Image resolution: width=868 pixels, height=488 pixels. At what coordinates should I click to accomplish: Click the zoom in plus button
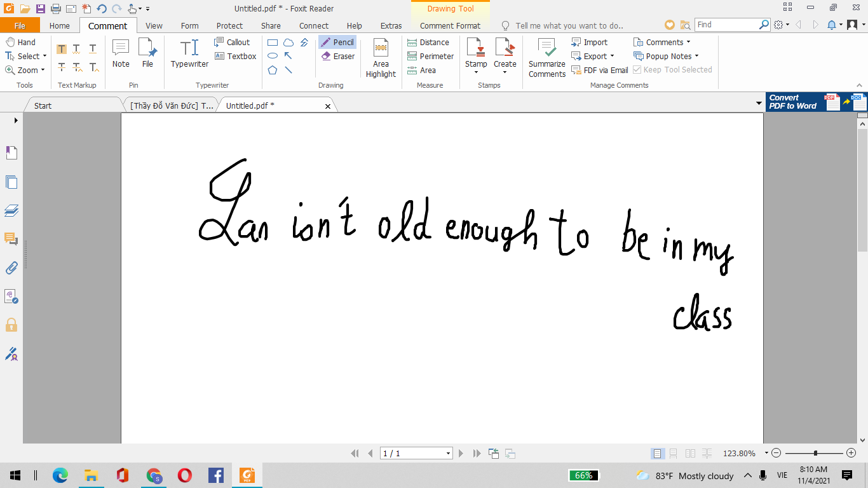click(x=851, y=453)
